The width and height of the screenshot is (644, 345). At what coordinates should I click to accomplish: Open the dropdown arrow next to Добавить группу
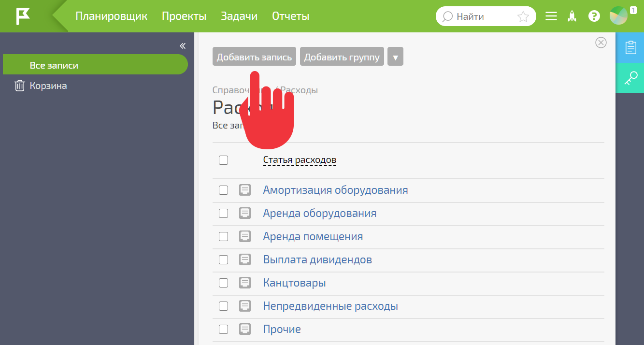(x=395, y=57)
